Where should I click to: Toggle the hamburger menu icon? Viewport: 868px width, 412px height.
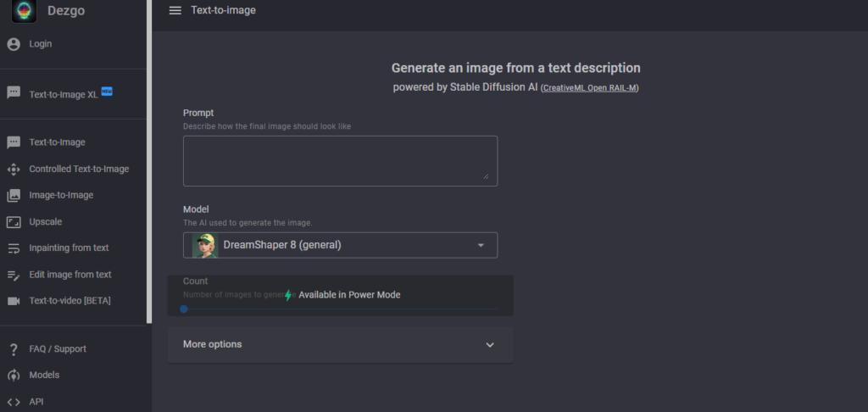click(175, 10)
